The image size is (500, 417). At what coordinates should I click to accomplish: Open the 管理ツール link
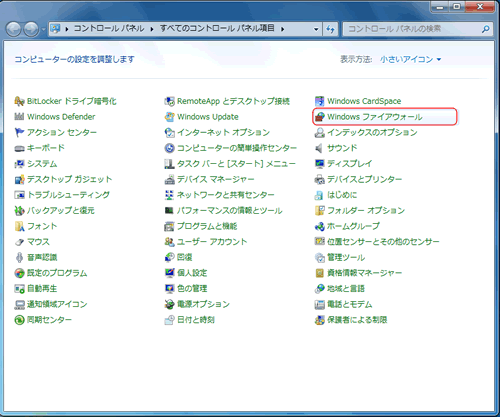click(346, 257)
